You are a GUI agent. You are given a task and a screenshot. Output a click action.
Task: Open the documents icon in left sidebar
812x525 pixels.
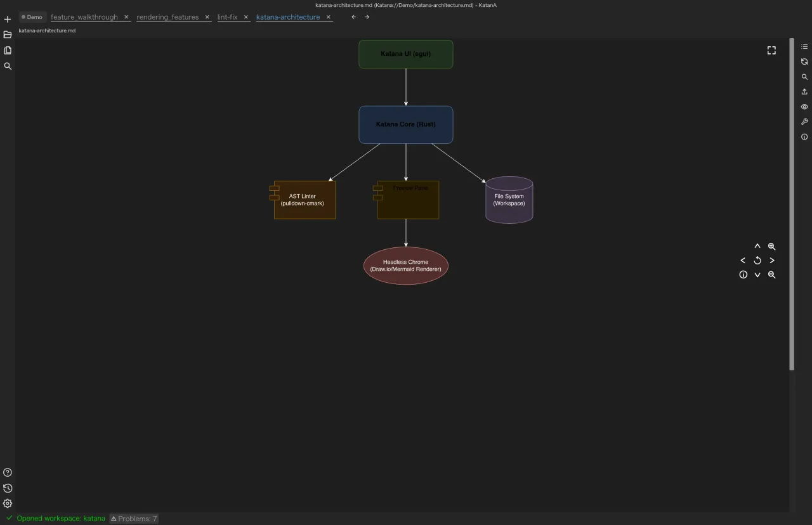[8, 50]
